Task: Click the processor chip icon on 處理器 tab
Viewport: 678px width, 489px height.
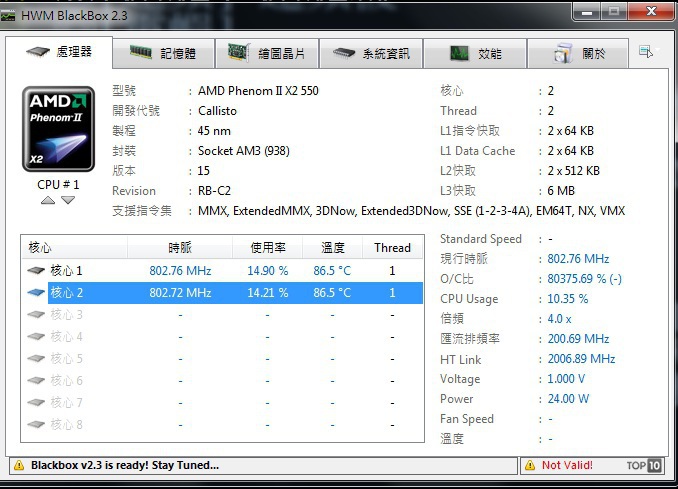Action: tap(38, 52)
